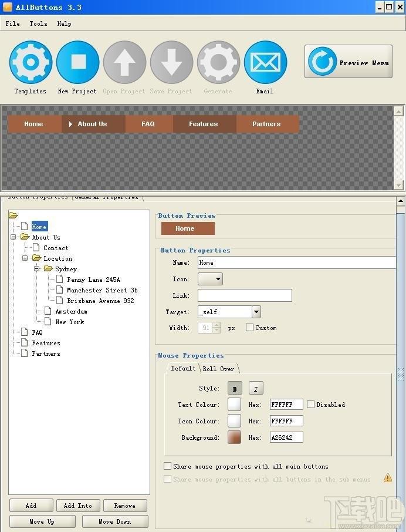
Task: Click the Link input field
Action: [x=245, y=295]
